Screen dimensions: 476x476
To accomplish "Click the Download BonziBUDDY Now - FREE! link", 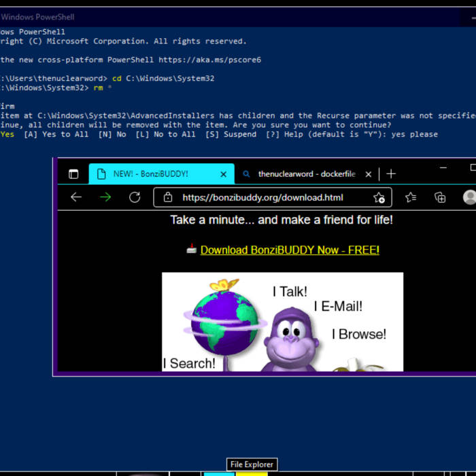I will click(x=290, y=250).
